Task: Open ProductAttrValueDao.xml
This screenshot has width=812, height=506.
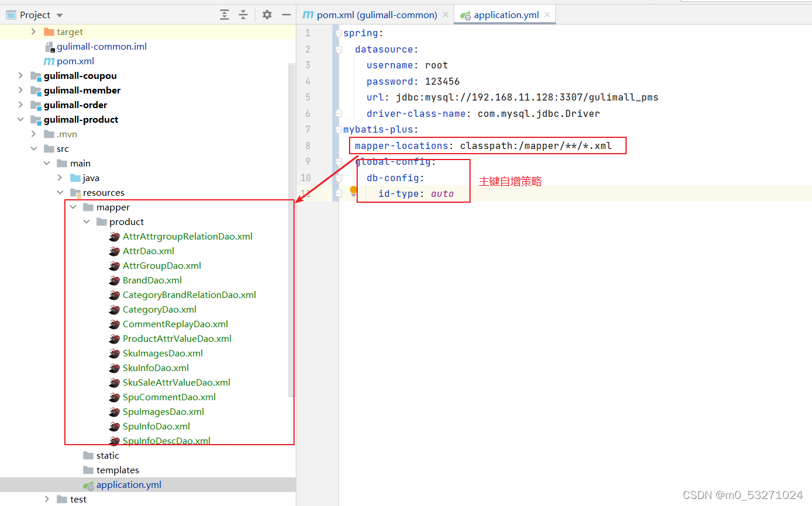Action: [177, 338]
